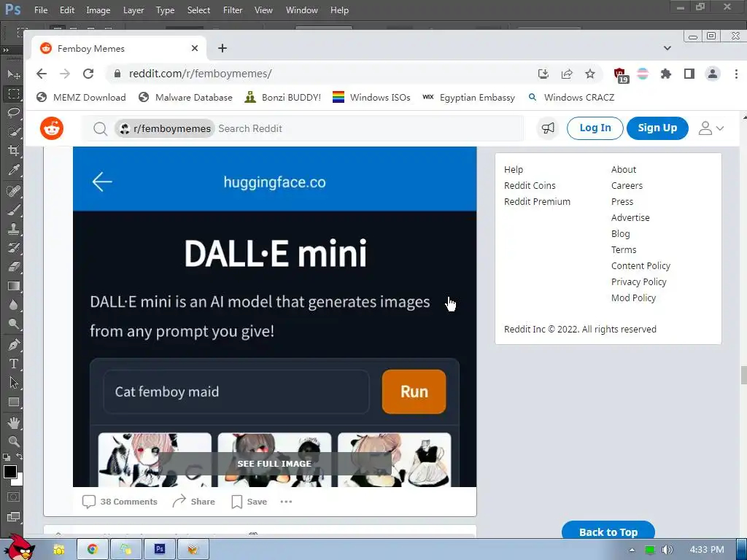Open Chrome three-dot menu

click(x=736, y=74)
